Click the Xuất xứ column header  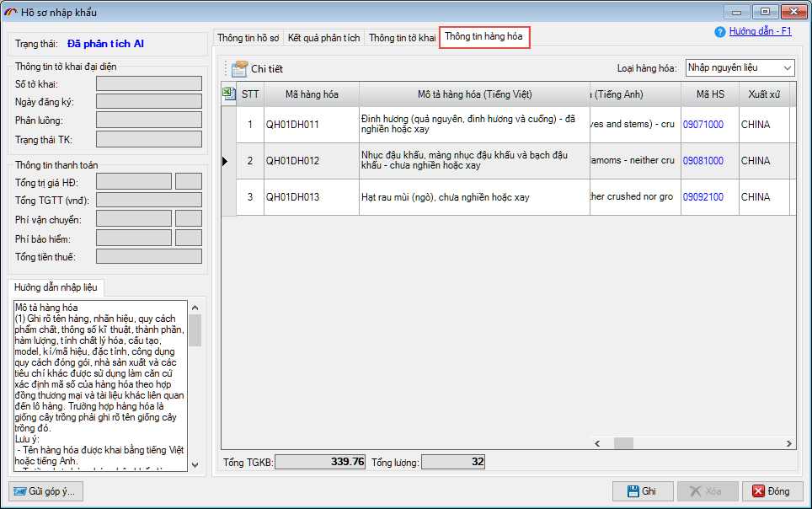click(763, 94)
